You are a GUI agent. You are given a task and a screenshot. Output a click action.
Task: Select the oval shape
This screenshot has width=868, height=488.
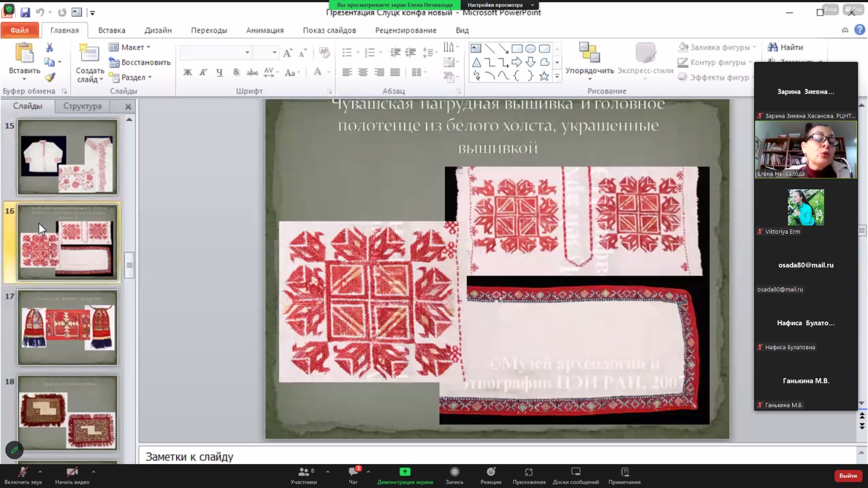[531, 48]
